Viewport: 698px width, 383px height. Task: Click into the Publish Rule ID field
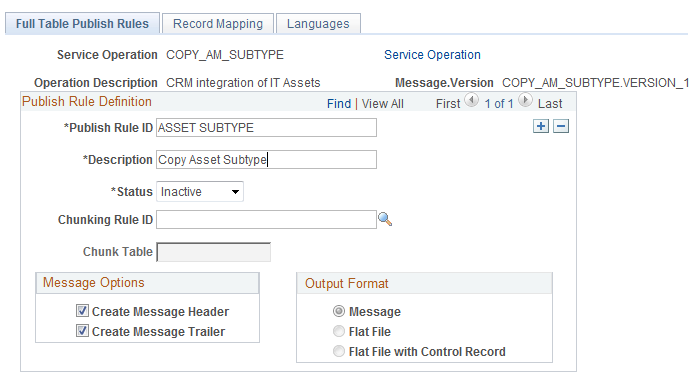tap(266, 127)
